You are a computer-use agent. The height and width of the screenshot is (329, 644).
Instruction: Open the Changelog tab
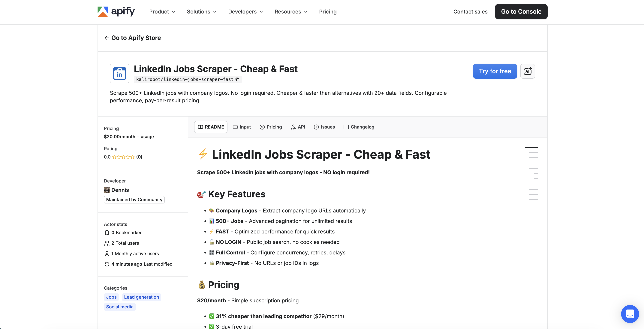pyautogui.click(x=359, y=127)
